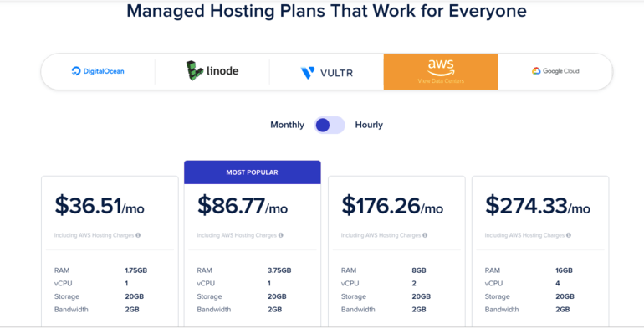
Task: Click info icon on $274.33 plan
Action: point(569,235)
